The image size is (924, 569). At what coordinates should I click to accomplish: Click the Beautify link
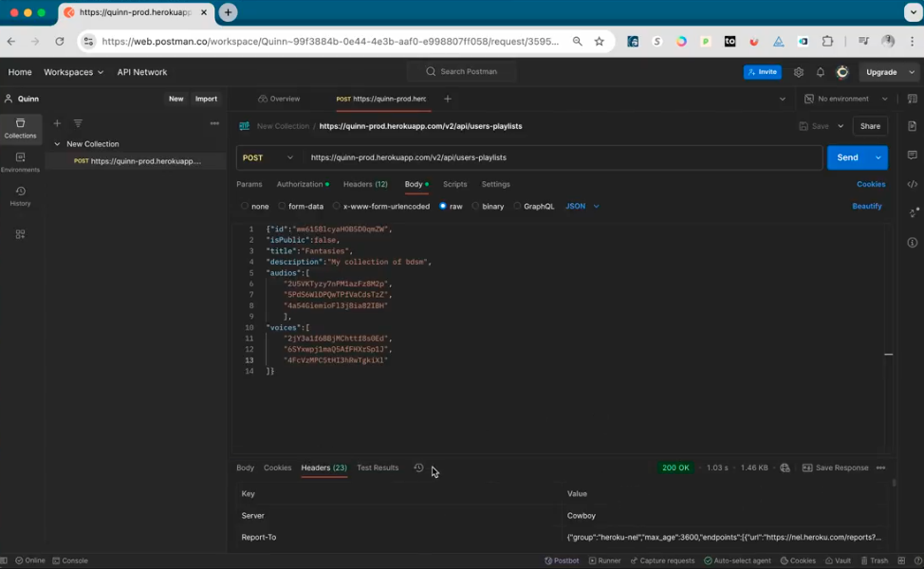(x=867, y=206)
